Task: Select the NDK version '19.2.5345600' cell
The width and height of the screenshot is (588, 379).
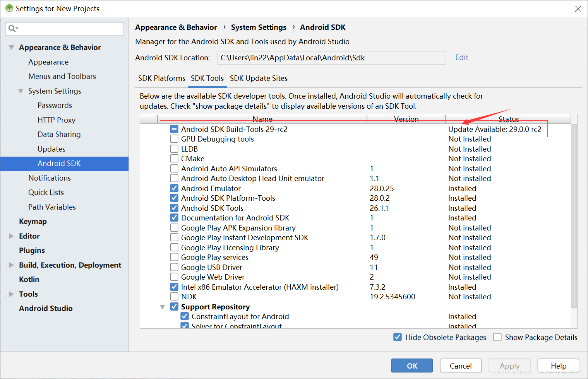Action: (393, 297)
